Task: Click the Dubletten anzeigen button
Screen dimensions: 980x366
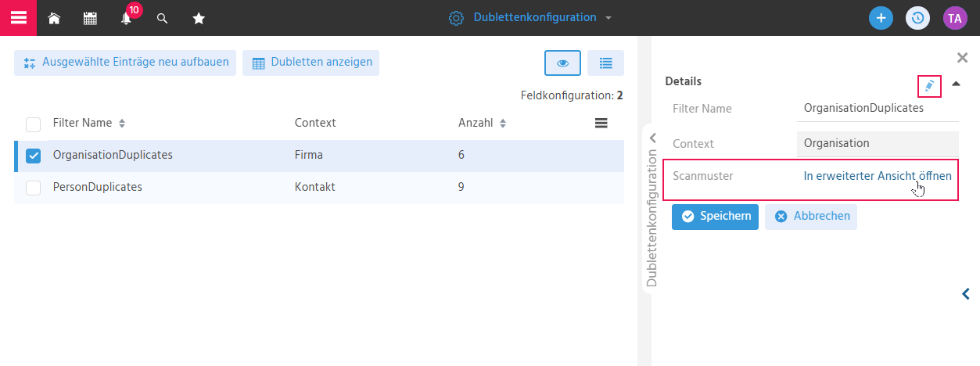Action: tap(311, 63)
